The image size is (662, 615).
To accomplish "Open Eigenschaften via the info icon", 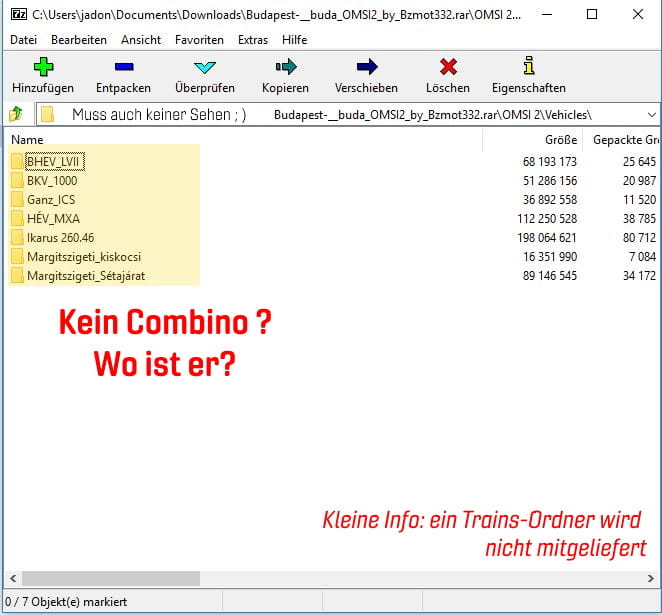I will (x=528, y=68).
